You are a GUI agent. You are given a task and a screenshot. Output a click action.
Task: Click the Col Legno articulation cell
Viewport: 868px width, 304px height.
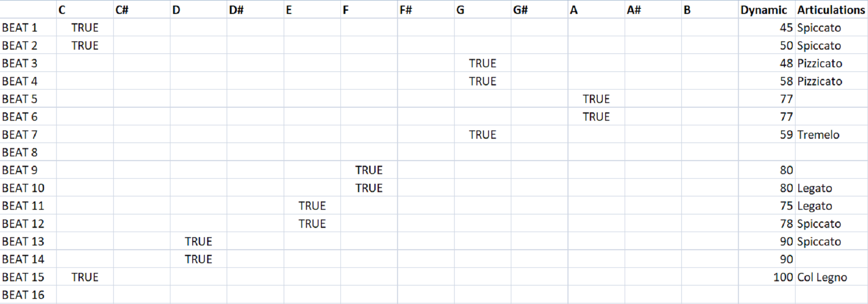click(x=822, y=277)
